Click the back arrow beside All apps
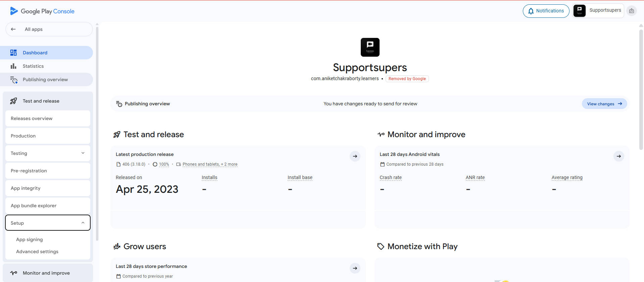 pos(13,29)
